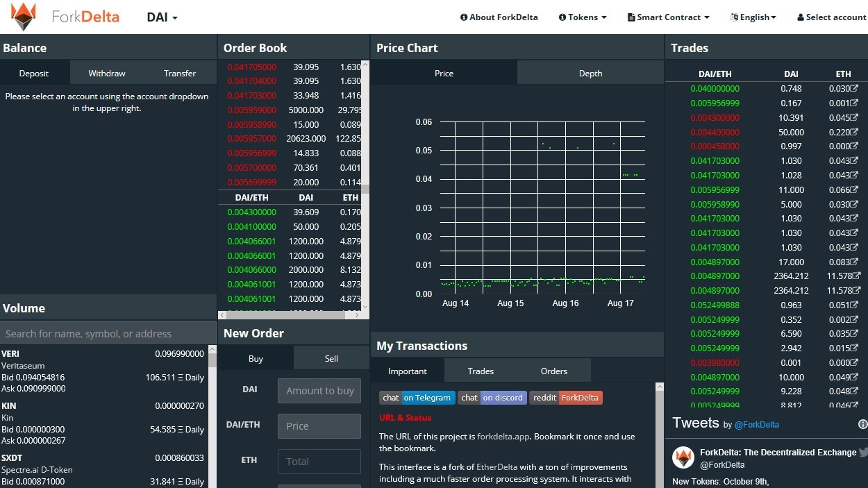Click the token search field in Volume

[x=108, y=334]
